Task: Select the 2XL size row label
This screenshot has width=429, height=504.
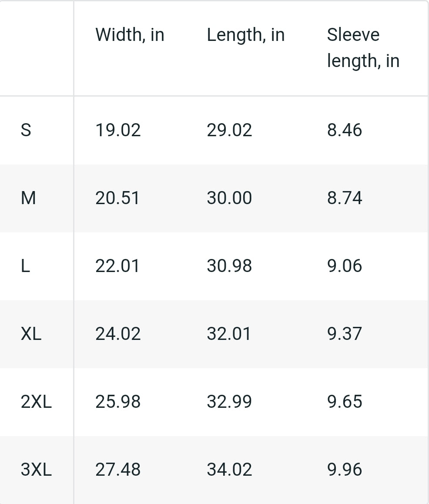Action: click(36, 402)
